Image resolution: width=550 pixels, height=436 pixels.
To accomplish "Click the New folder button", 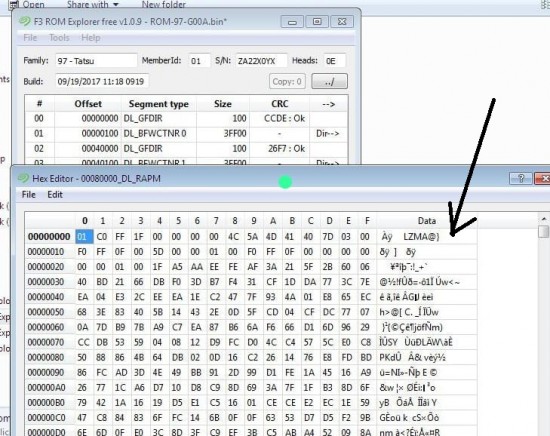I will point(163,5).
